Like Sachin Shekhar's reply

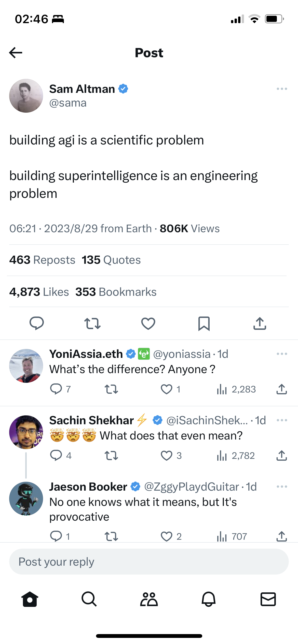tap(167, 456)
